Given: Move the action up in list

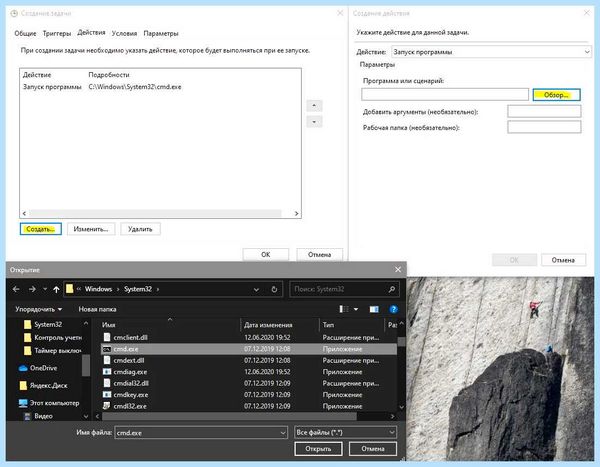Looking at the screenshot, I should point(314,106).
